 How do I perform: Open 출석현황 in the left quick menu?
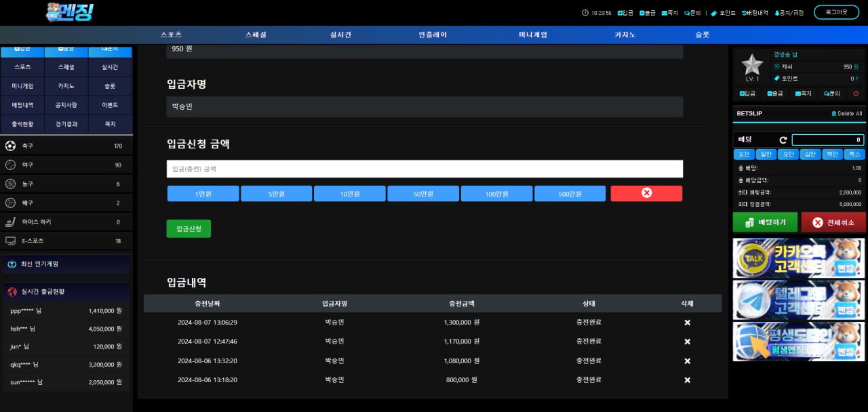[22, 124]
